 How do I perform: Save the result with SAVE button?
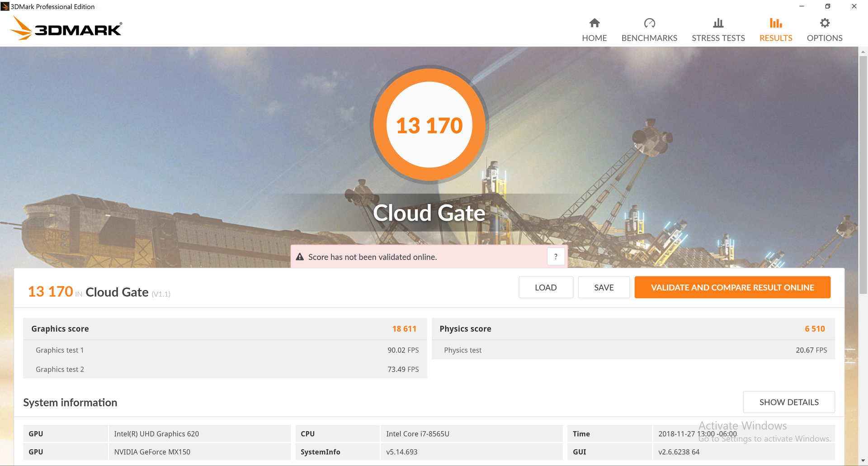[604, 287]
